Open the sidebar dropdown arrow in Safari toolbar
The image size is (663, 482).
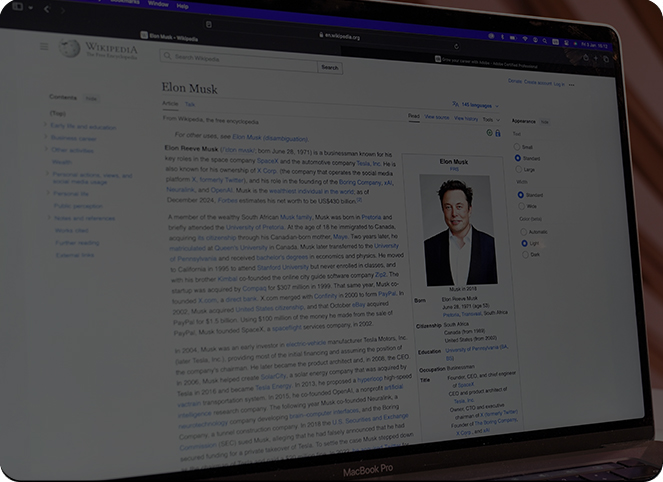pos(30,8)
